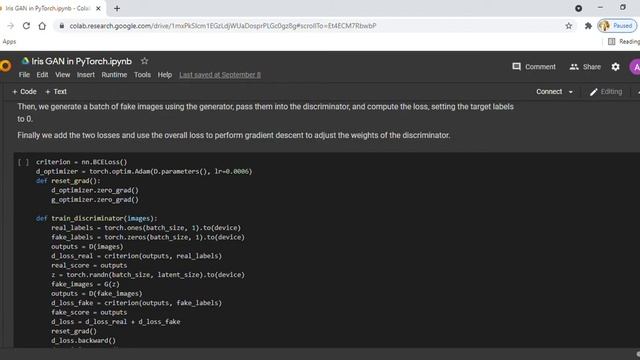Image resolution: width=640 pixels, height=360 pixels.
Task: Rename the notebook title Iris GAN in PyTorch.ipynb
Action: (x=82, y=61)
